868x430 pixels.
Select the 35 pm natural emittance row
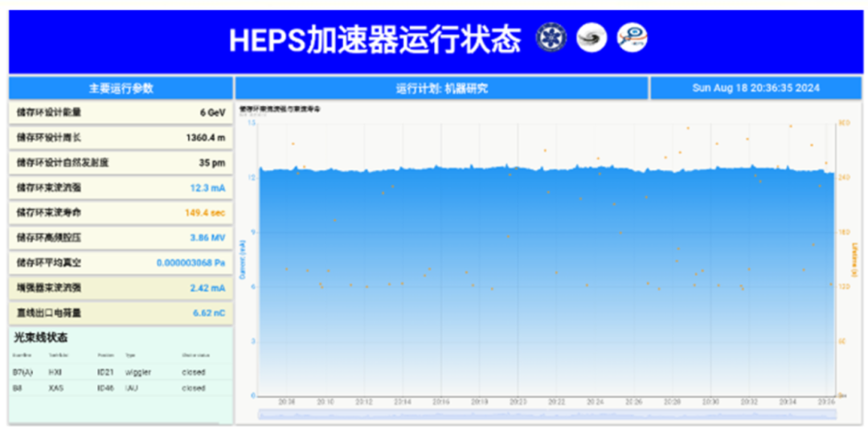pyautogui.click(x=121, y=163)
